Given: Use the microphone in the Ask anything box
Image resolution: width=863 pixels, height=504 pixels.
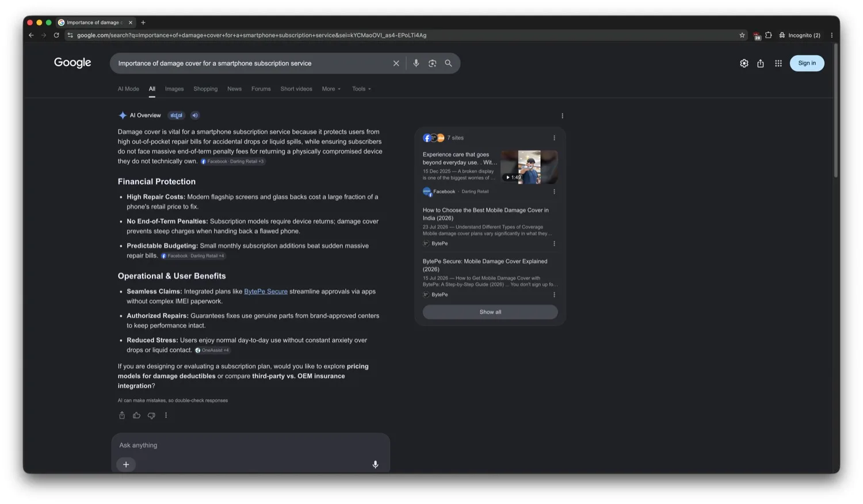Looking at the screenshot, I should click(375, 464).
